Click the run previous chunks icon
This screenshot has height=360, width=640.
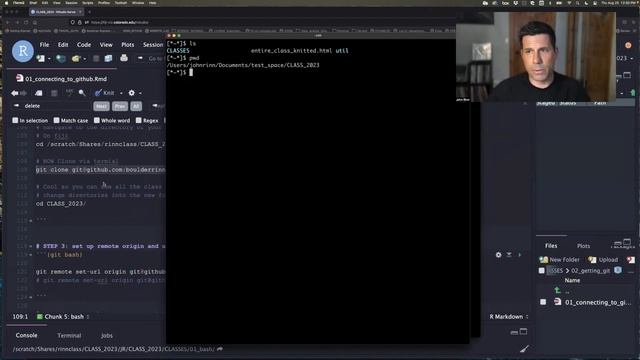(x=509, y=255)
